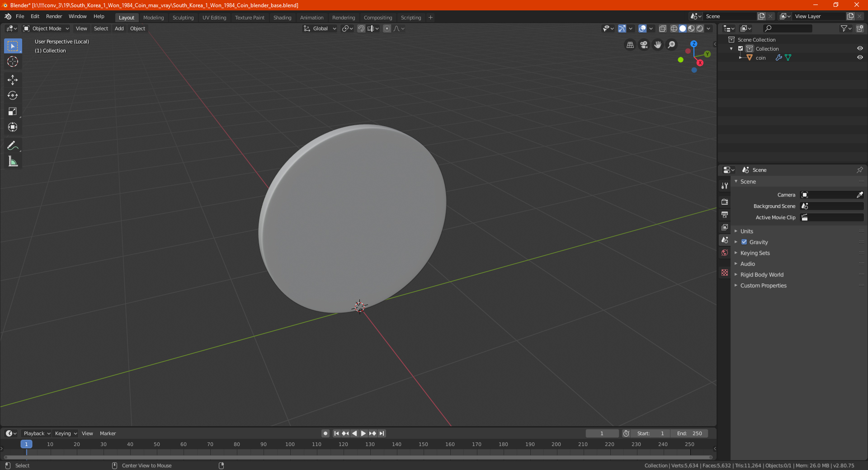
Task: Select the Measure tool
Action: coord(13,161)
